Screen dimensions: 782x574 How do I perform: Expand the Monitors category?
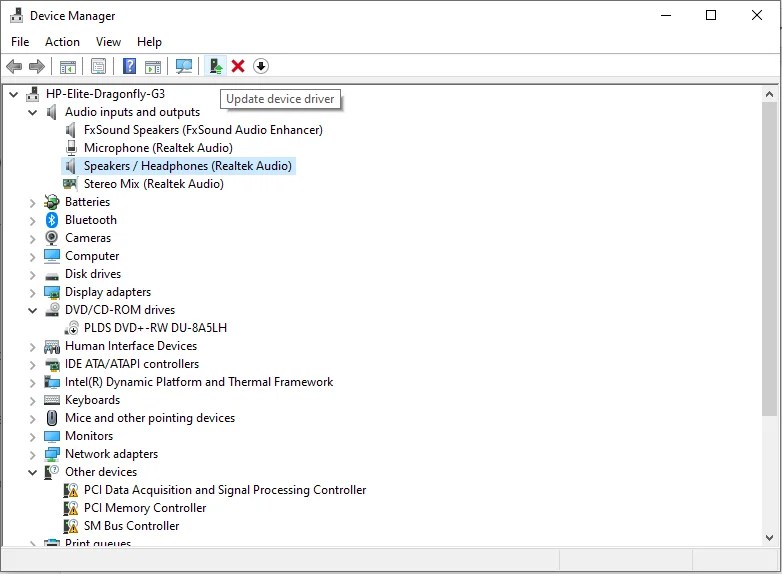click(x=32, y=436)
